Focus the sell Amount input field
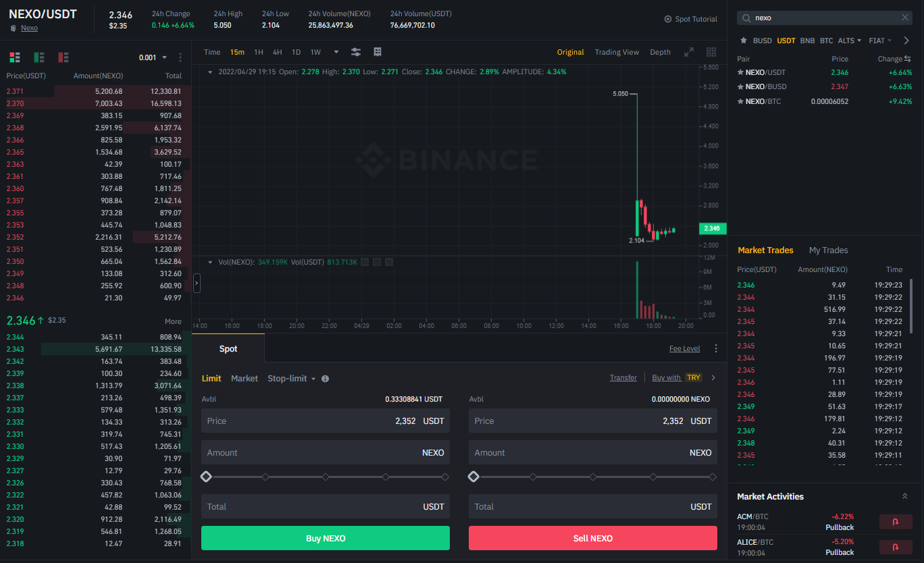 click(x=593, y=452)
